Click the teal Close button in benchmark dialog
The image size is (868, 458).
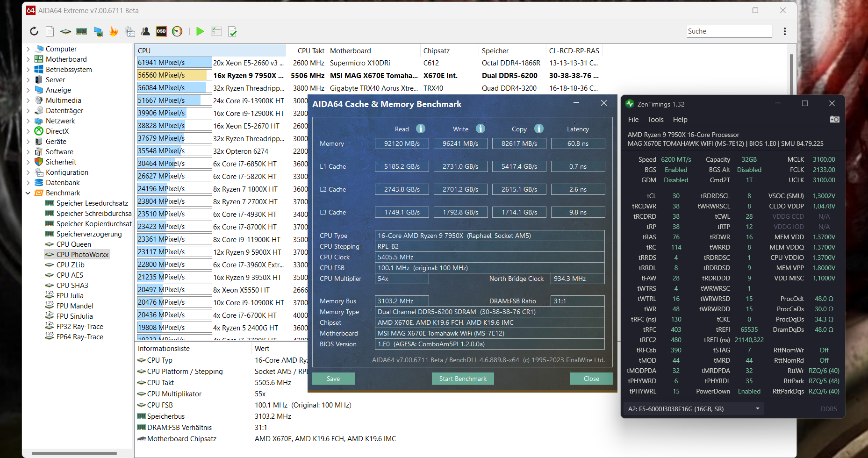(591, 379)
